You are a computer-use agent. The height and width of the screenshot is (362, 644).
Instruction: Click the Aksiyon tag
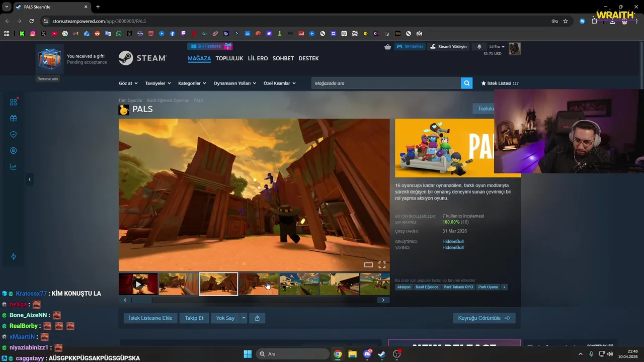(x=404, y=287)
